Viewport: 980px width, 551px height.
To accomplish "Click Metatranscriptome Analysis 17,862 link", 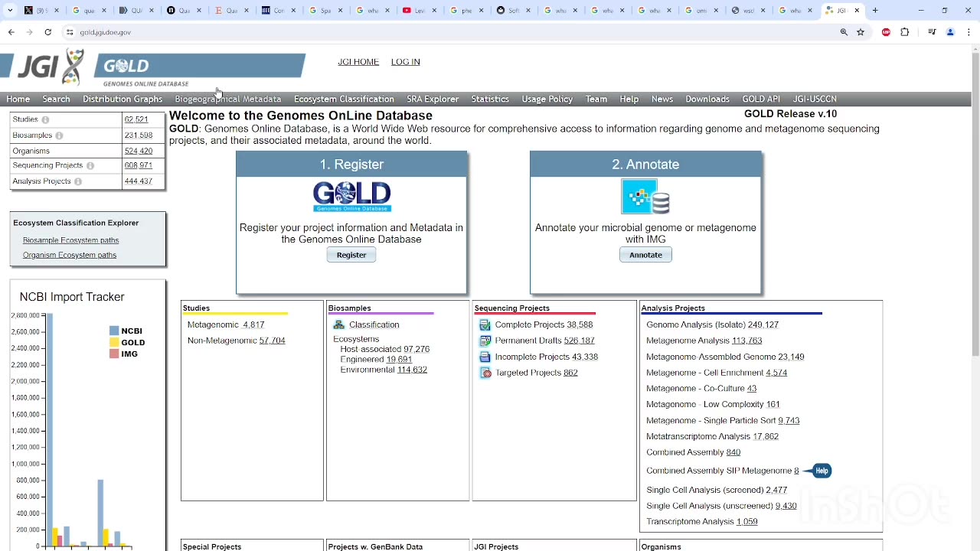I will [x=766, y=437].
